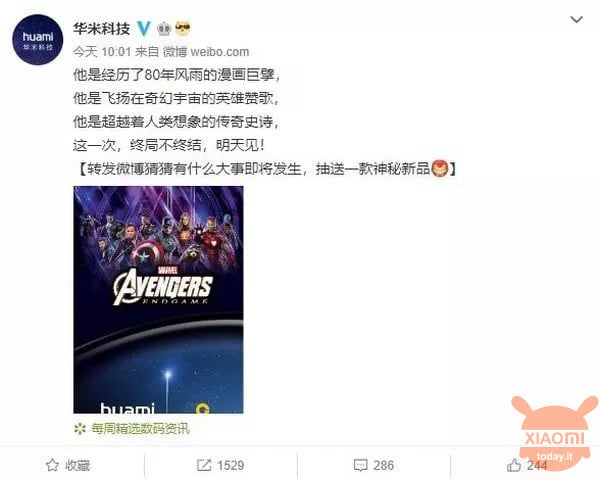Image resolution: width=600 pixels, height=480 pixels.
Task: Open the 每周精选数码资讯 topic link
Action: [140, 429]
